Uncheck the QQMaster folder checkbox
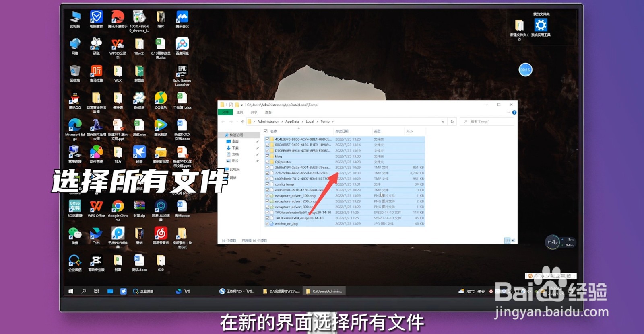Image resolution: width=644 pixels, height=334 pixels. (267, 162)
